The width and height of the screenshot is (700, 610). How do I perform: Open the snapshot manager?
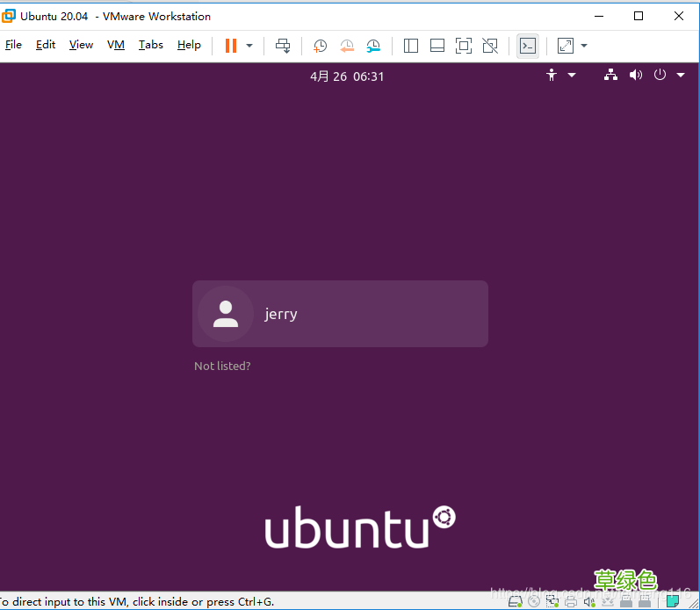[x=373, y=46]
